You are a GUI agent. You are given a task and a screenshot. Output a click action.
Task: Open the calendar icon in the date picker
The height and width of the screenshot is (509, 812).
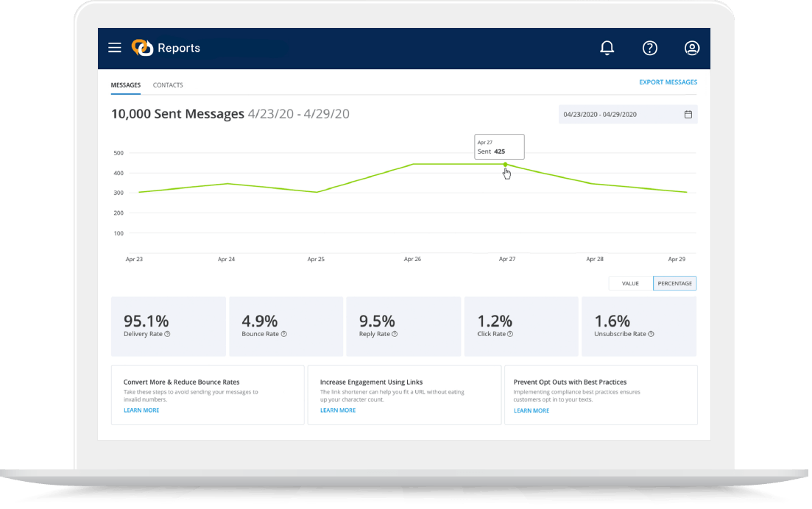point(688,114)
